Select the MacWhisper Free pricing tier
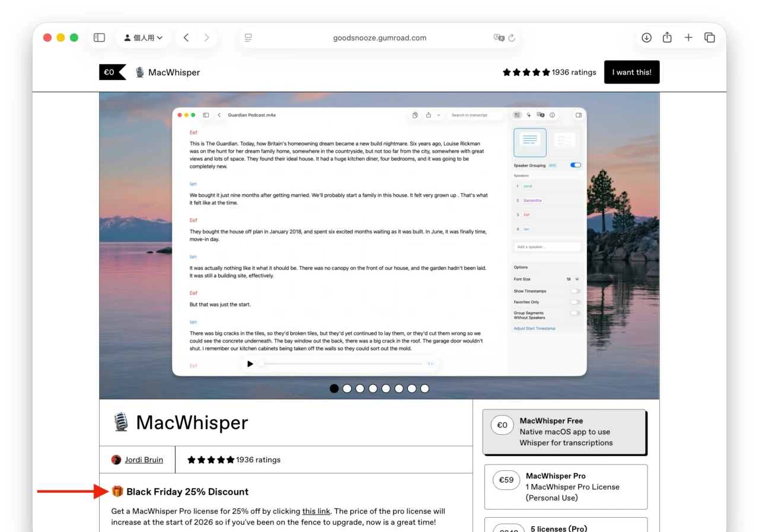759x532 pixels. tap(565, 431)
